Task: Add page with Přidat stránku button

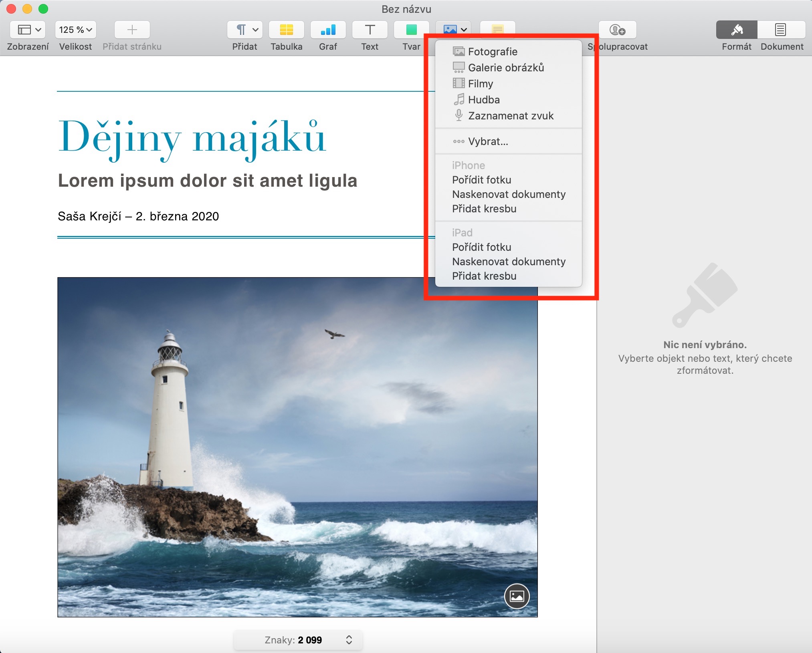Action: [132, 30]
